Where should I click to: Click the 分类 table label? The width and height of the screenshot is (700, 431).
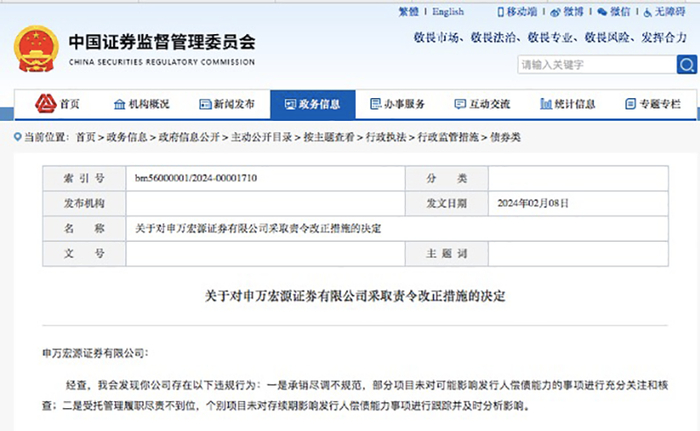(x=446, y=178)
